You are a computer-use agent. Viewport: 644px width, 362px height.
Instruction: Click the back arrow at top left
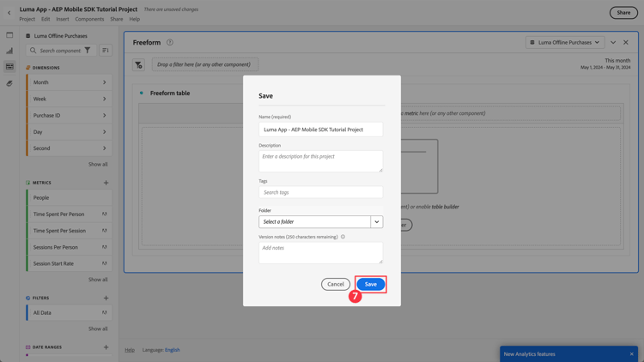(9, 13)
